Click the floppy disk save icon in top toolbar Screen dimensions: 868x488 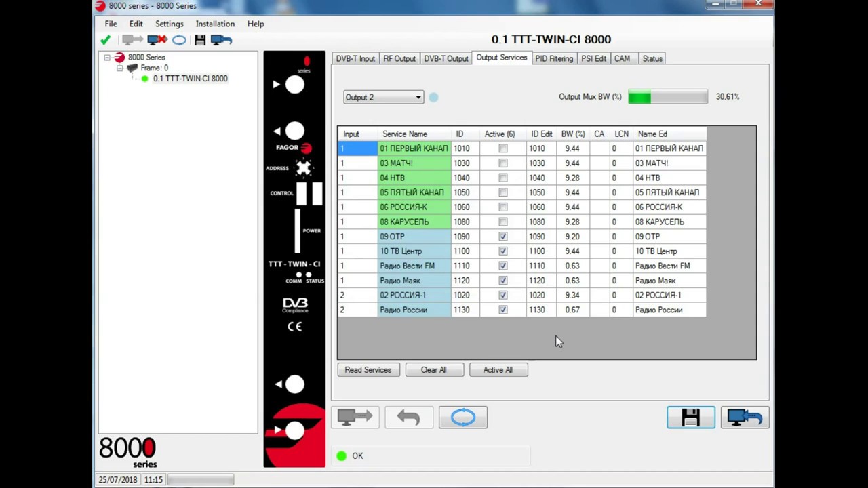point(200,40)
